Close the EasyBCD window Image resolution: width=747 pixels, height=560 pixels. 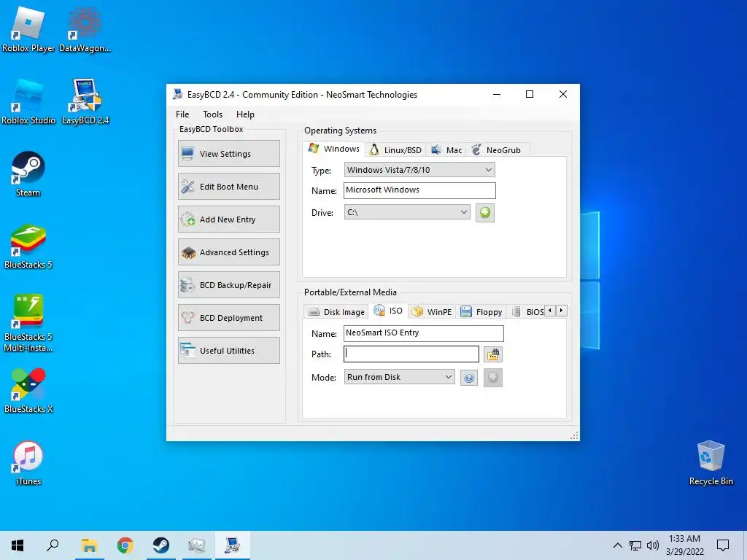pyautogui.click(x=563, y=94)
